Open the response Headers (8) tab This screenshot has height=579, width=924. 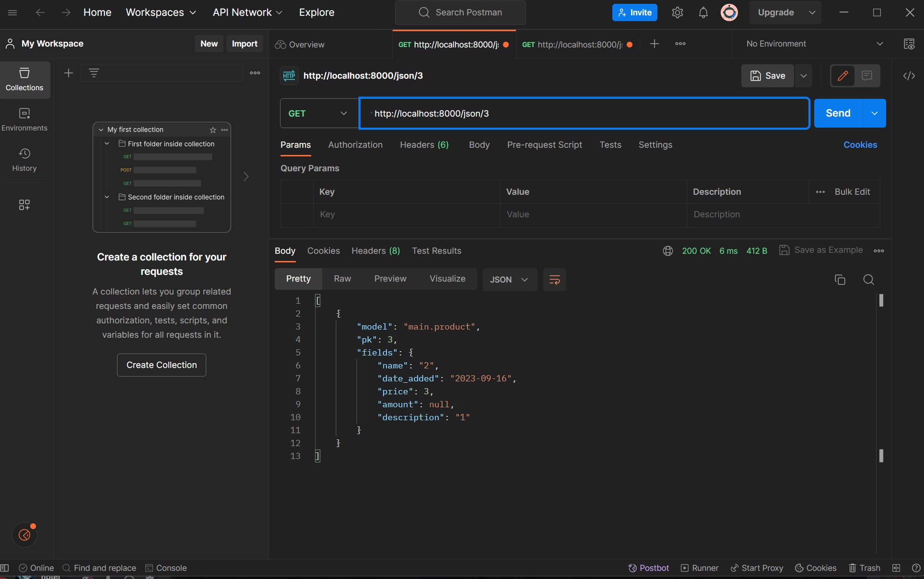pyautogui.click(x=375, y=251)
